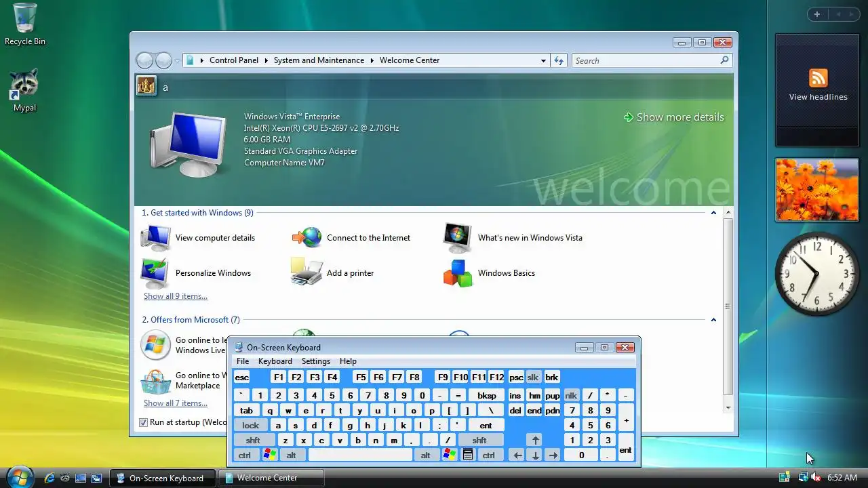Switch to Welcome Center taskbar button
Viewport: 868px width, 488px height.
coord(271,478)
